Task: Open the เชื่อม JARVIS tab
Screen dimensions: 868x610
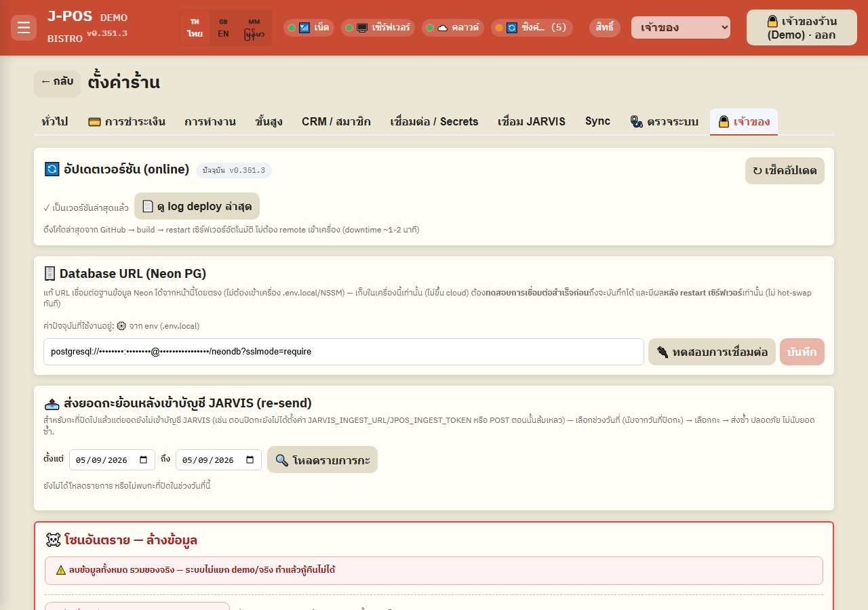Action: pos(532,122)
